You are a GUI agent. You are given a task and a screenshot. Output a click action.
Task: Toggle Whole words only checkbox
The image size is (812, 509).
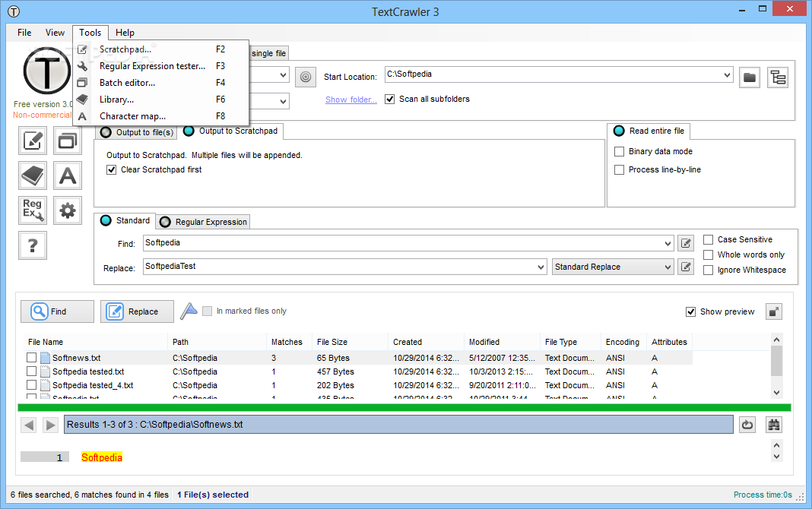pyautogui.click(x=708, y=254)
